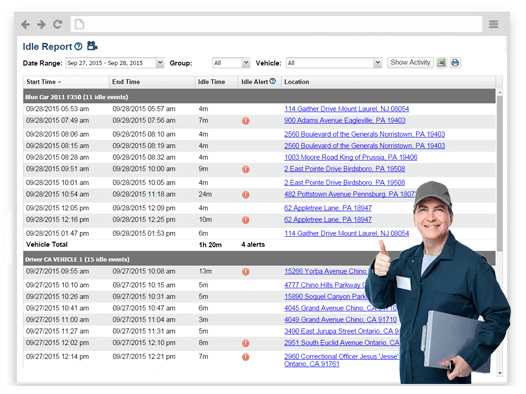Click the scrollbar down arrow
This screenshot has height=394, width=526.
(499, 373)
